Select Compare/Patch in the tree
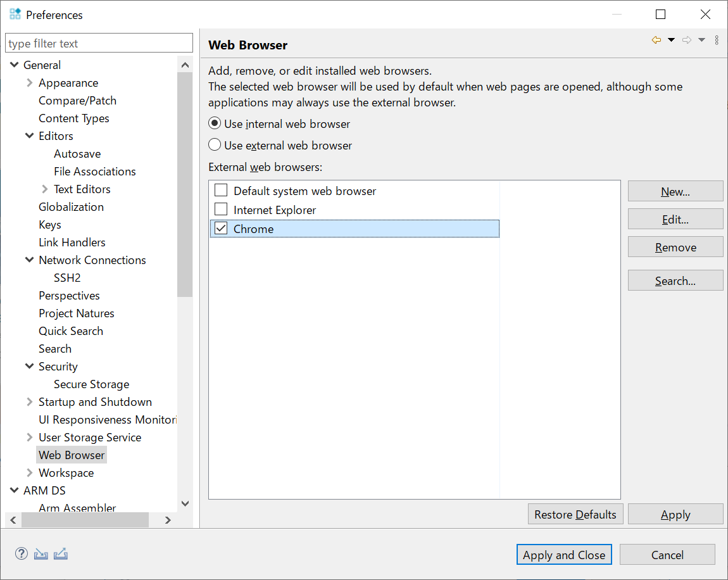The width and height of the screenshot is (728, 580). click(x=77, y=100)
